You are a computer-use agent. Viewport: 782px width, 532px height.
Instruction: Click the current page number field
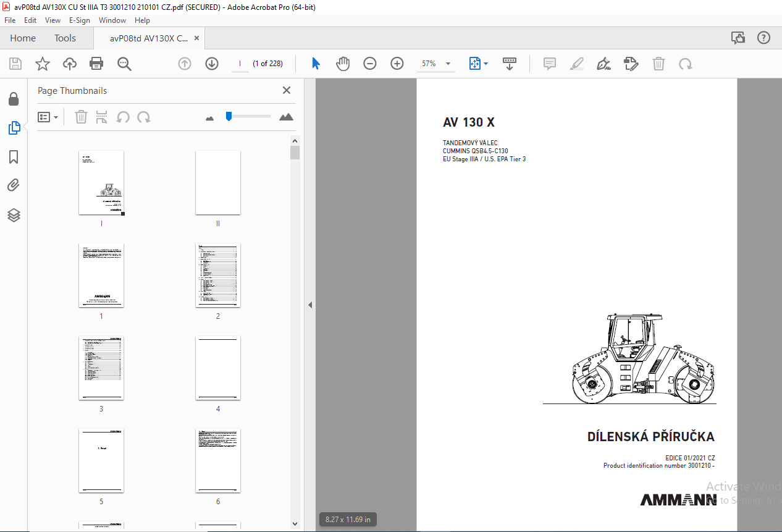pyautogui.click(x=239, y=64)
